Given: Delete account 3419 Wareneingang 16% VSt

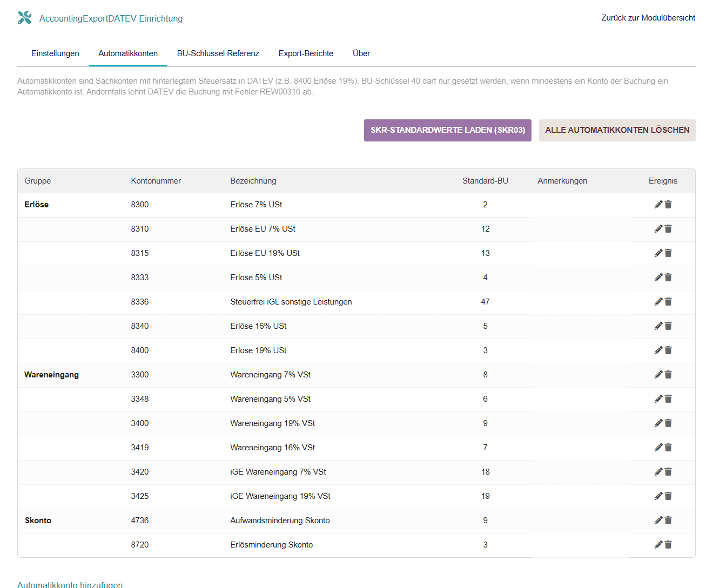Looking at the screenshot, I should (668, 448).
